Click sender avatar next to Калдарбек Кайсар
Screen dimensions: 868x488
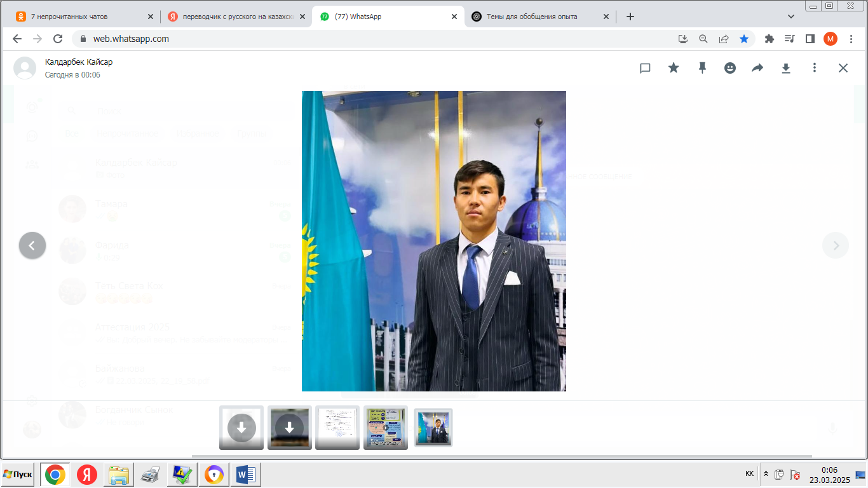click(x=25, y=68)
